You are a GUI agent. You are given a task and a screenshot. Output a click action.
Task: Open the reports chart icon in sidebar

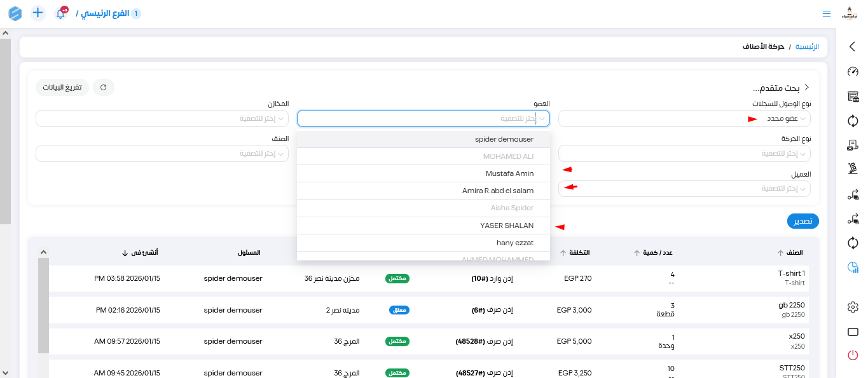pyautogui.click(x=853, y=267)
